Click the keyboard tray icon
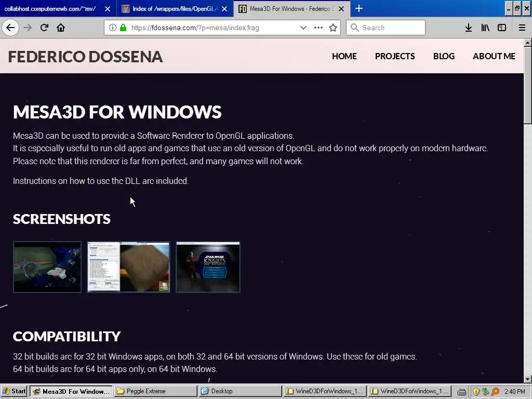The height and width of the screenshot is (399, 532). coord(461,392)
